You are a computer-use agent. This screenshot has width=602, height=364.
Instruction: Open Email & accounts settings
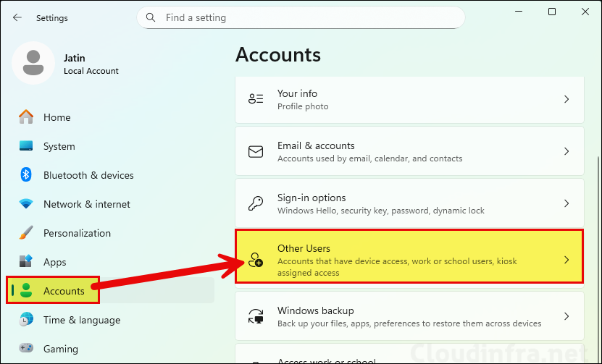pos(409,151)
